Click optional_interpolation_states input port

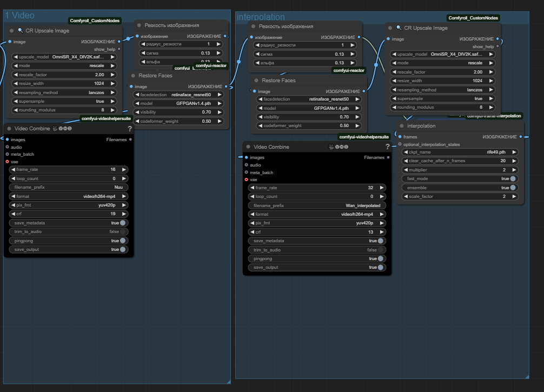(x=400, y=144)
